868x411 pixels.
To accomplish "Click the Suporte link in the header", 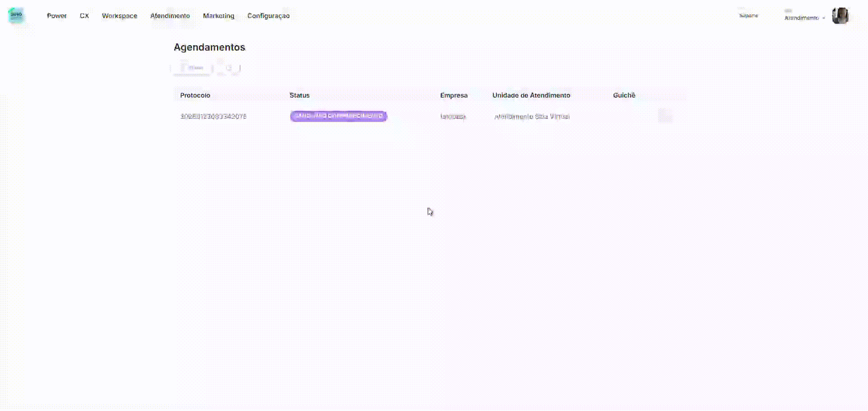I will 748,16.
